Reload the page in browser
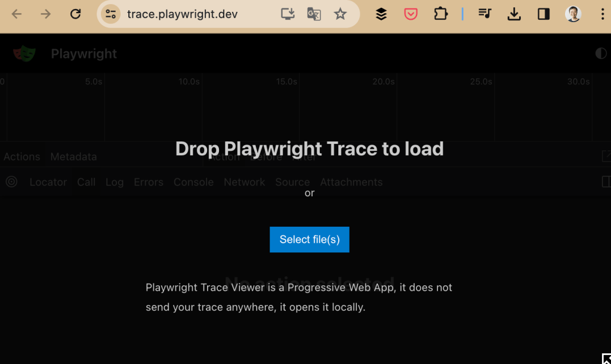 point(75,14)
